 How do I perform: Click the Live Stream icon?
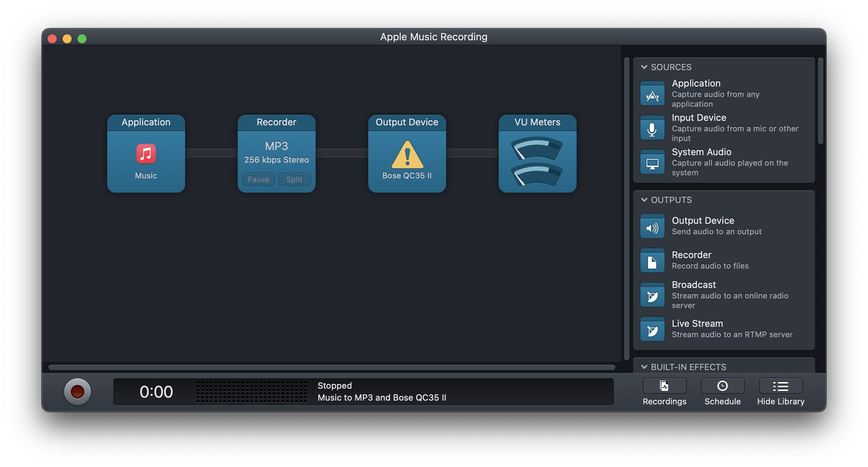click(652, 329)
